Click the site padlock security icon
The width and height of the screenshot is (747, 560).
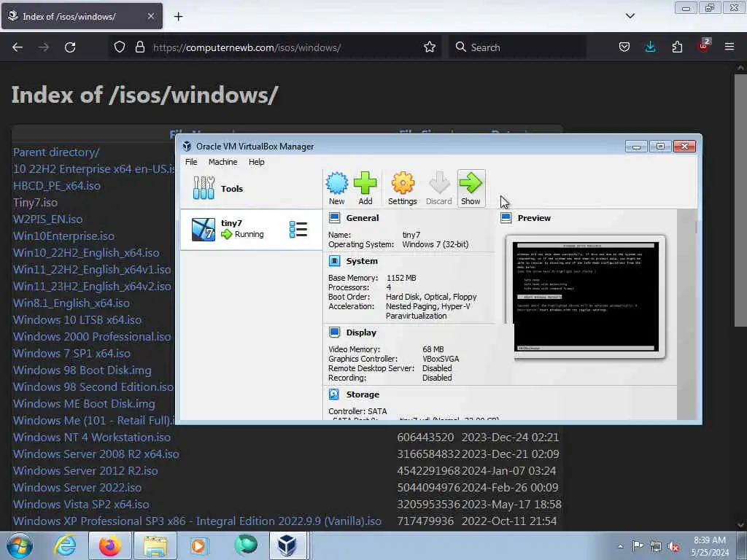[139, 47]
